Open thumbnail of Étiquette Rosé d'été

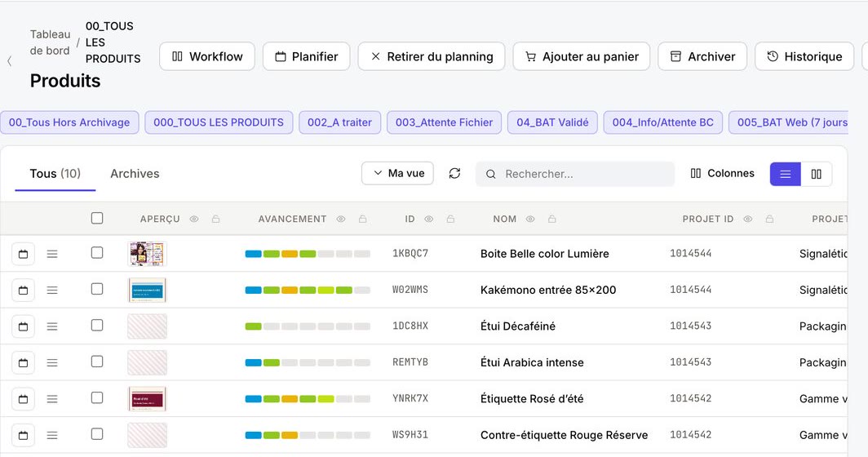147,399
